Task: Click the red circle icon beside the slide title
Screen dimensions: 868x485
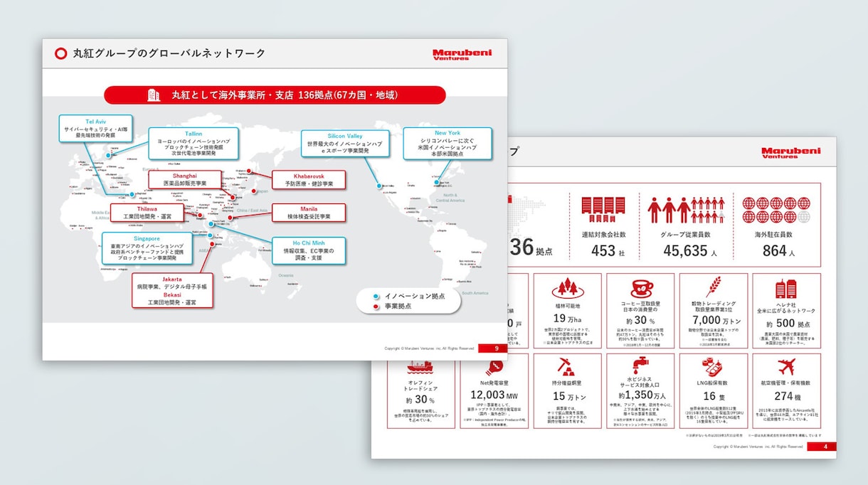Action: click(x=60, y=53)
